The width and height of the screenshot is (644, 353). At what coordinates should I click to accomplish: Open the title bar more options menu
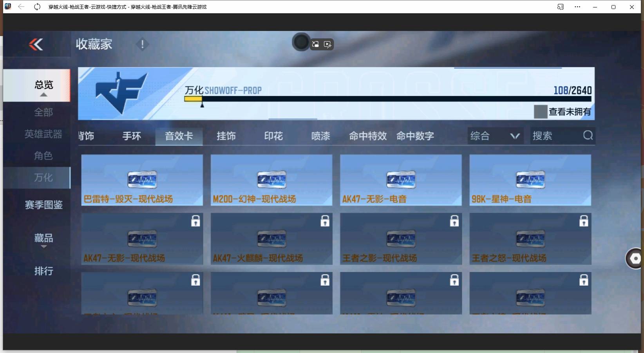click(577, 7)
